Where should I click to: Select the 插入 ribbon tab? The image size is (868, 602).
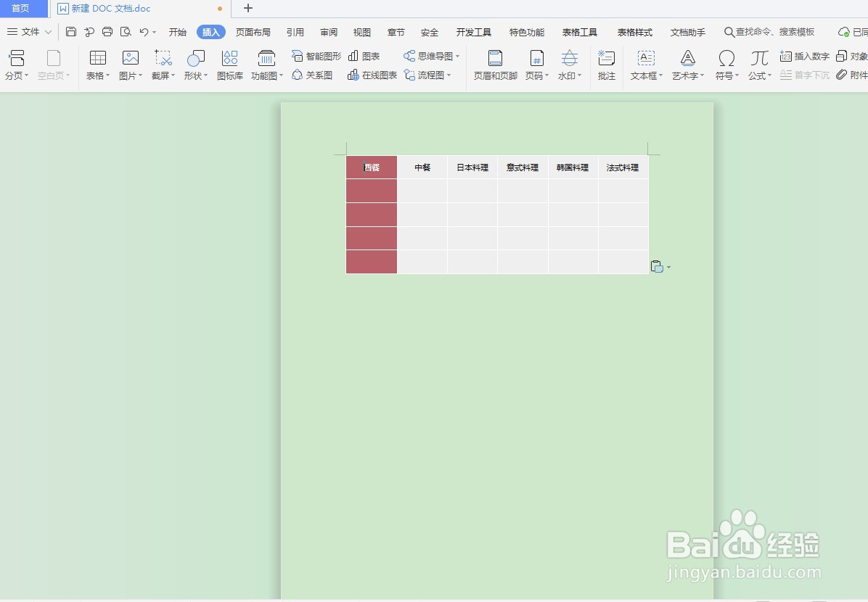click(211, 32)
